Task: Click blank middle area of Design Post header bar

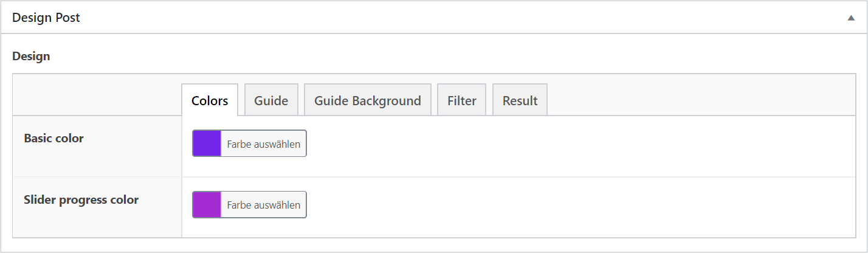Action: (x=462, y=18)
